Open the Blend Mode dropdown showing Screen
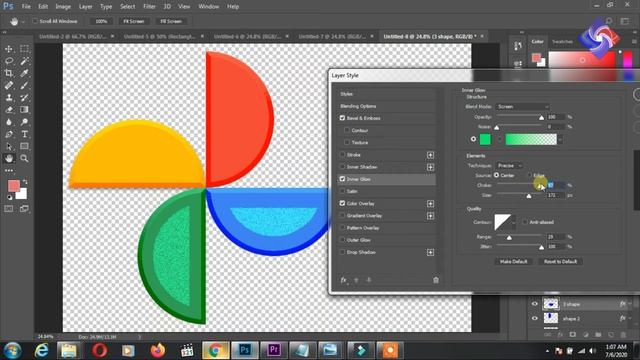Viewport: 640px width, 360px height. (522, 107)
